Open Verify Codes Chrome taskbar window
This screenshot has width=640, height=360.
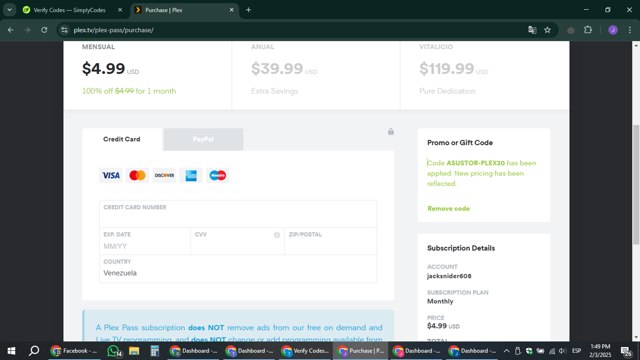pyautogui.click(x=305, y=351)
